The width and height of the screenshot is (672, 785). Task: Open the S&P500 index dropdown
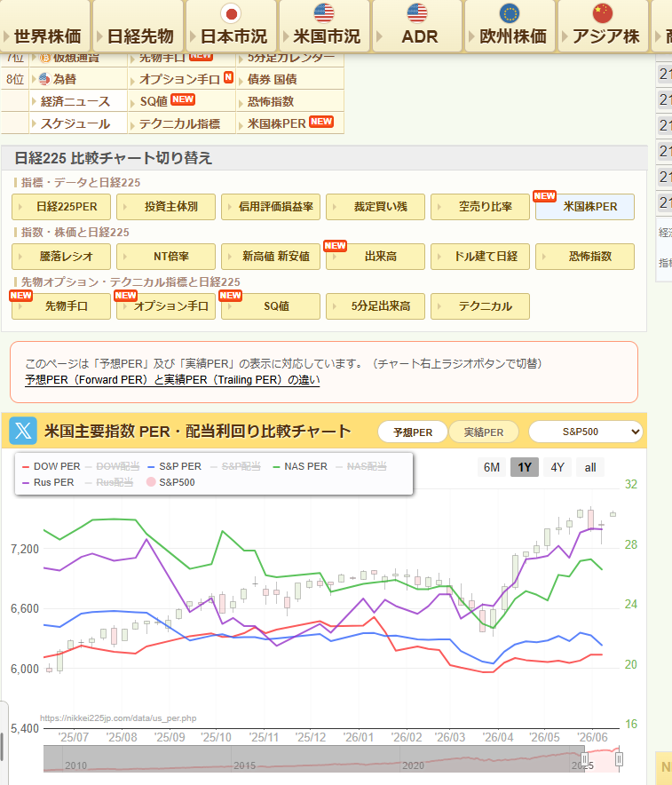click(x=585, y=432)
